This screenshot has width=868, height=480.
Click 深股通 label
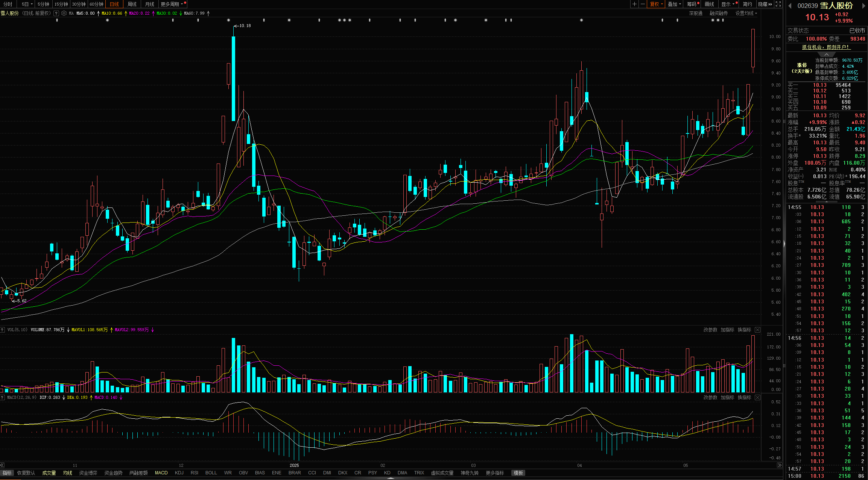coord(696,13)
